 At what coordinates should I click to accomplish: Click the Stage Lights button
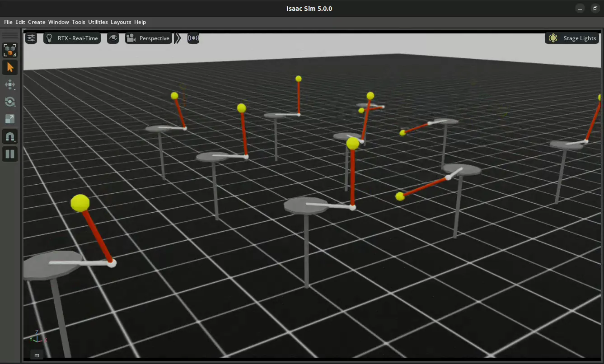[573, 38]
